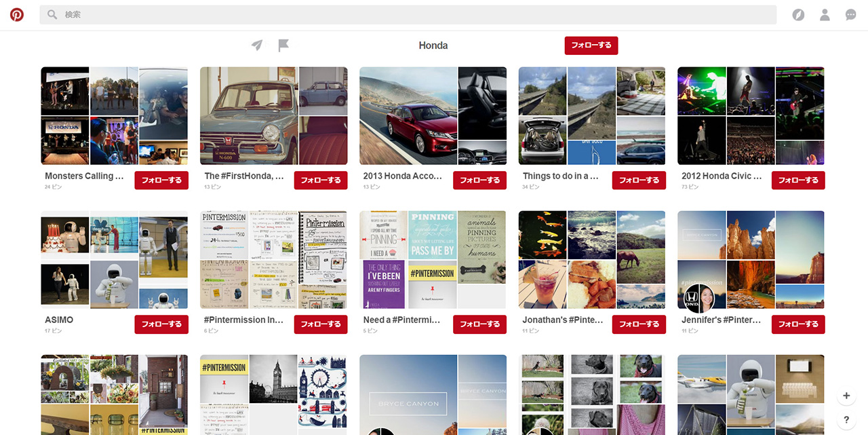Viewport: 868px width, 435px height.
Task: Open the red Accord on road thumbnail
Action: point(408,116)
